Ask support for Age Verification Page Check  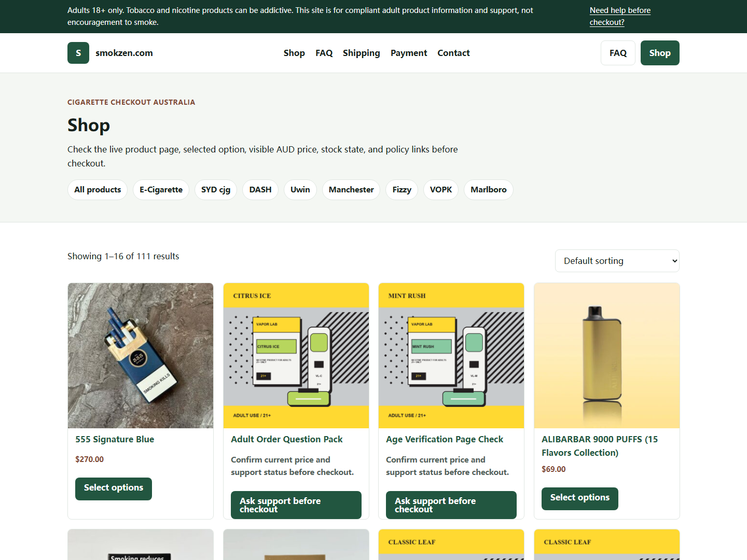click(x=451, y=505)
